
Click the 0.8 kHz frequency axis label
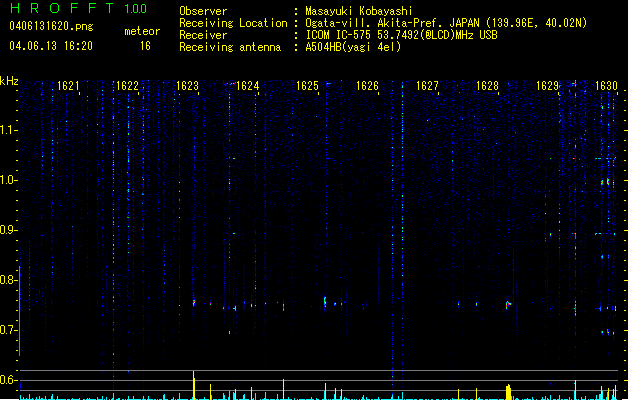tap(8, 280)
